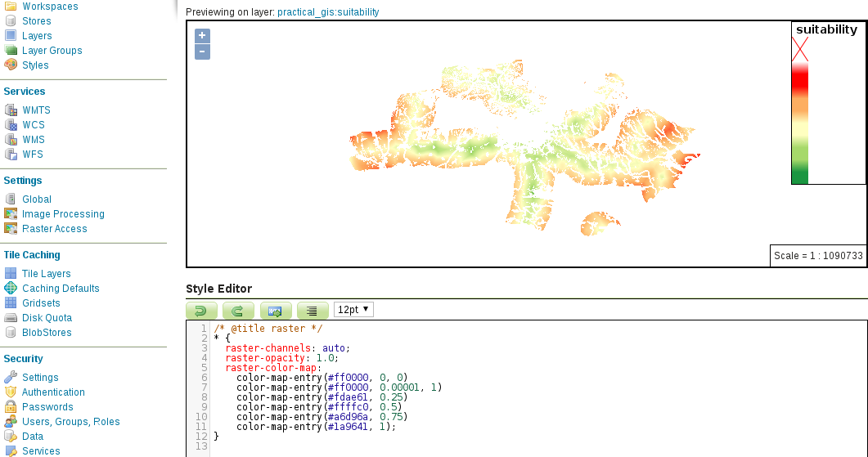Click the WMS service icon
The height and width of the screenshot is (457, 868).
(11, 140)
